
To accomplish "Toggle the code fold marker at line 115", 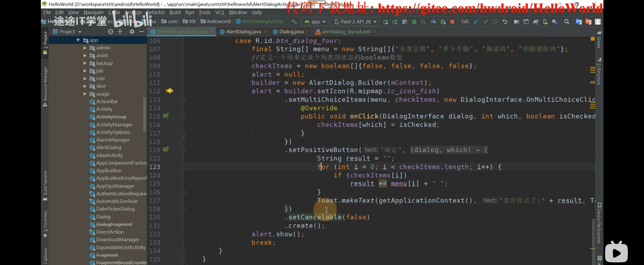I will coord(183,116).
